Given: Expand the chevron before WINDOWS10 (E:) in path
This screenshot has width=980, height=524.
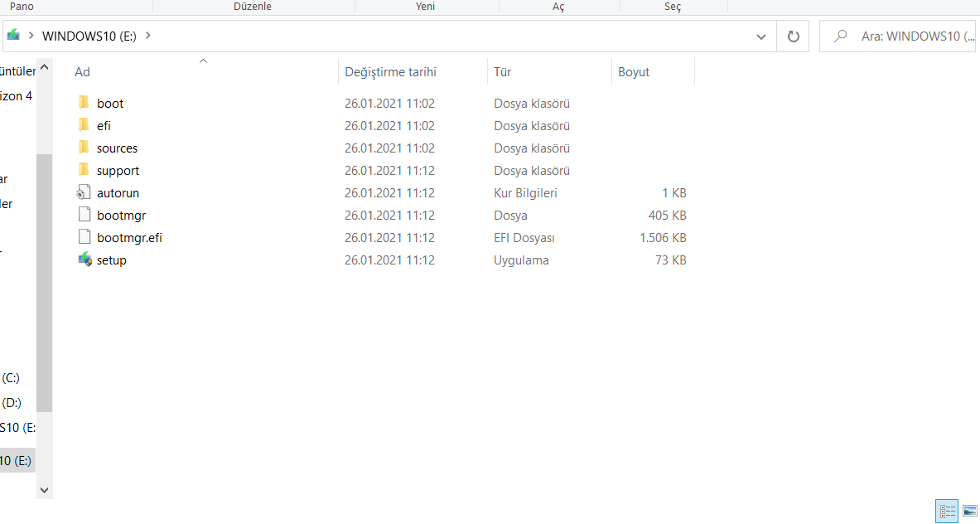Looking at the screenshot, I should (31, 36).
